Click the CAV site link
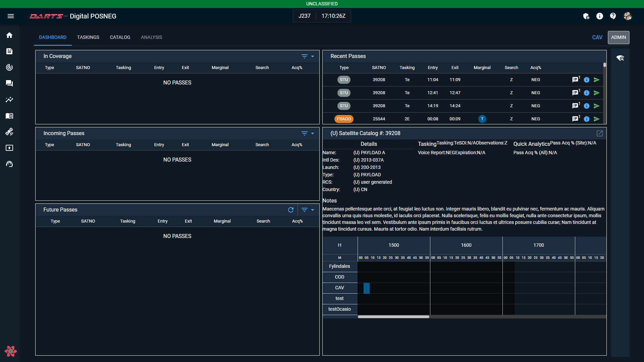This screenshot has width=644, height=362. tap(597, 38)
